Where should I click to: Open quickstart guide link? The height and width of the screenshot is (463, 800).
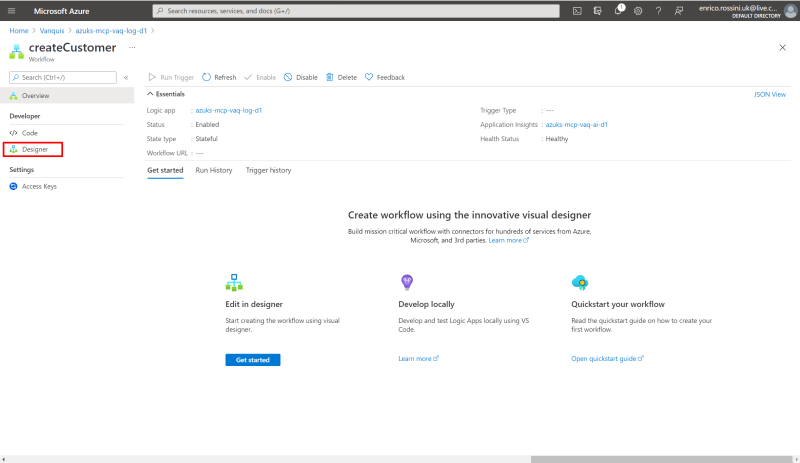coord(607,359)
